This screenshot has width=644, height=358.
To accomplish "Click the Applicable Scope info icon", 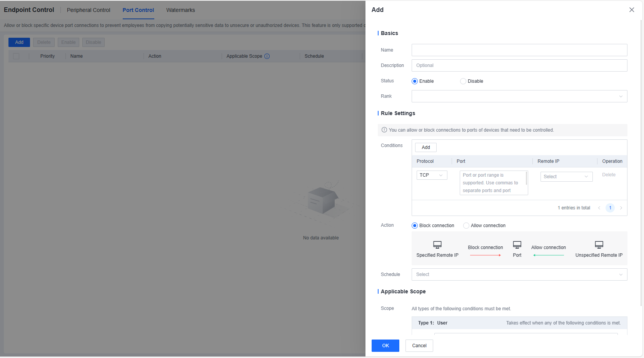I will (x=267, y=56).
